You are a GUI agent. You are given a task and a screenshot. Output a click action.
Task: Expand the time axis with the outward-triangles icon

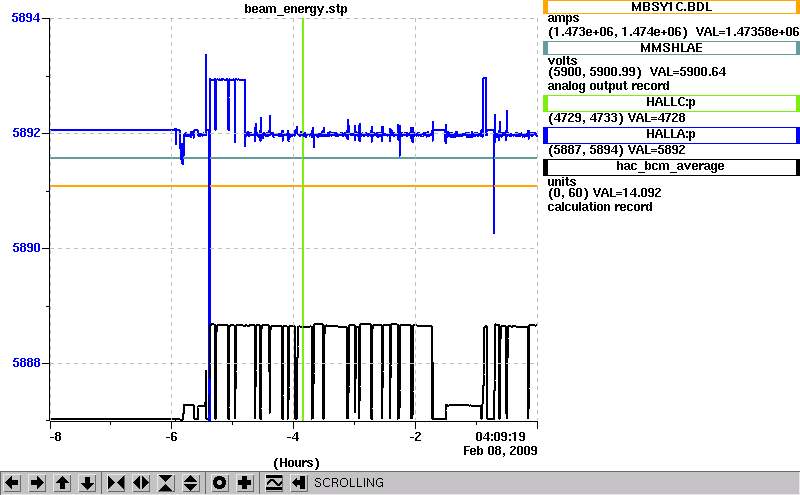click(141, 483)
